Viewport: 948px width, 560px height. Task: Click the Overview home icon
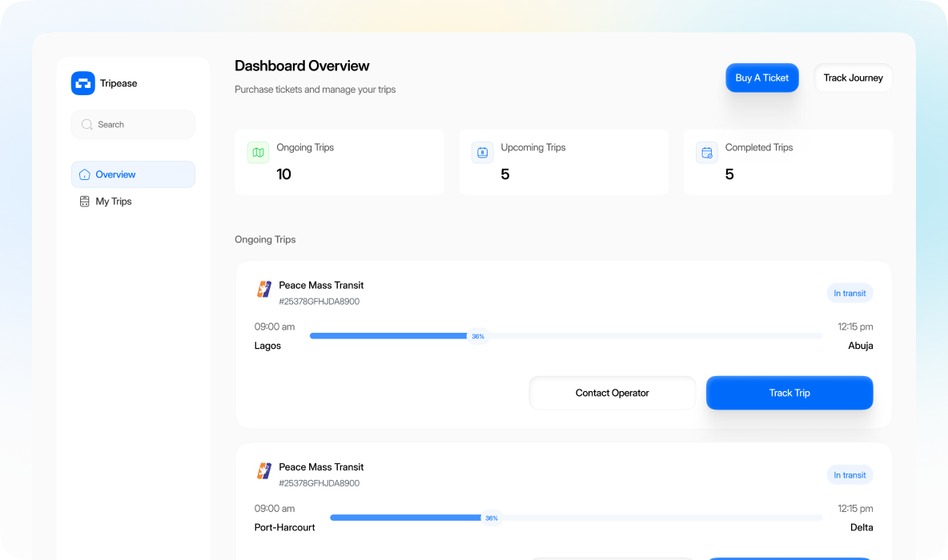tap(85, 174)
